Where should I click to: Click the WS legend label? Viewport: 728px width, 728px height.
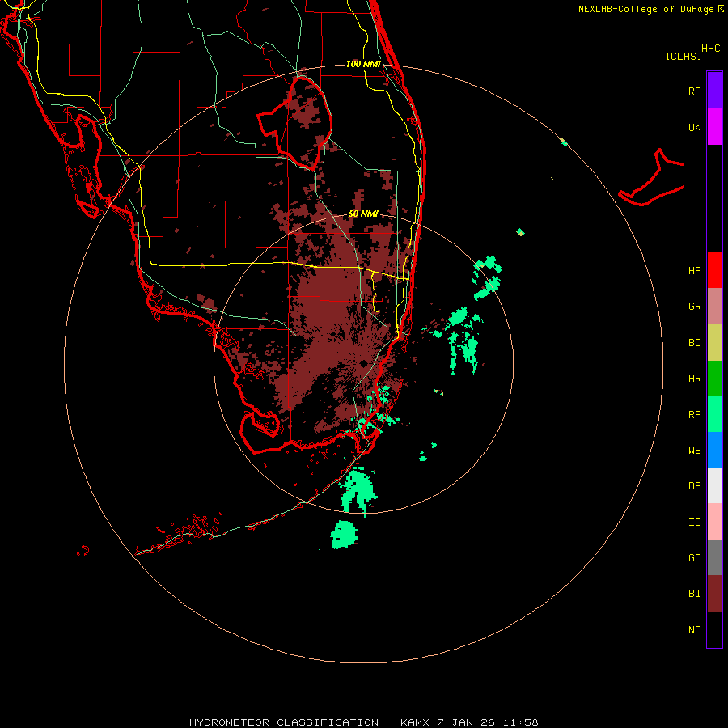click(x=694, y=451)
